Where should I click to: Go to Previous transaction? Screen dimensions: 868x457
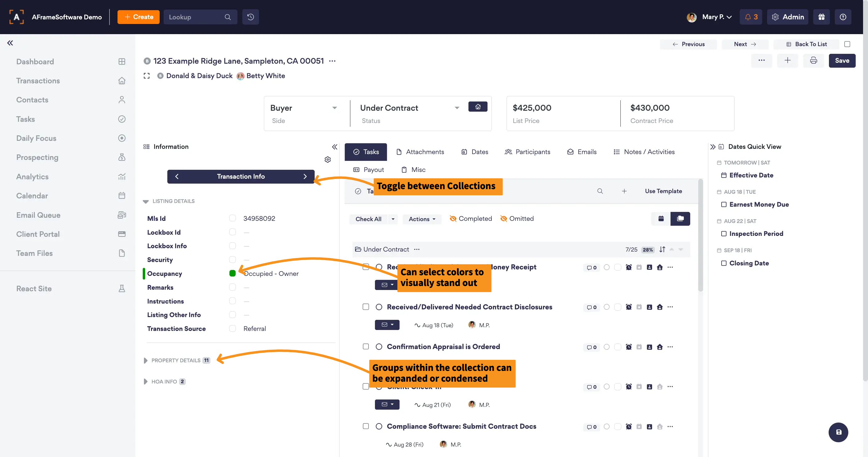pos(688,44)
